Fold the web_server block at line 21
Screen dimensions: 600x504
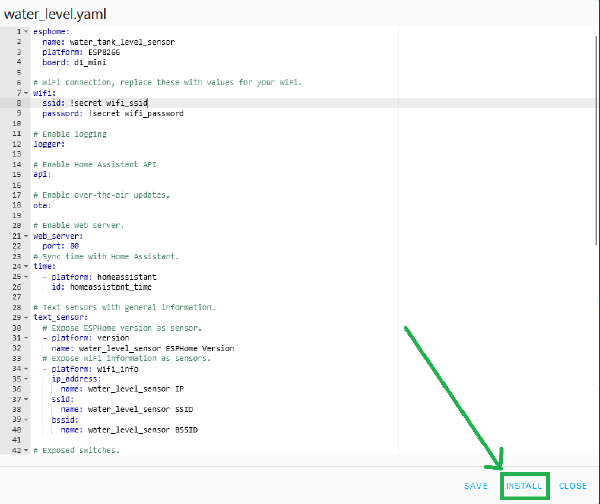(x=26, y=235)
